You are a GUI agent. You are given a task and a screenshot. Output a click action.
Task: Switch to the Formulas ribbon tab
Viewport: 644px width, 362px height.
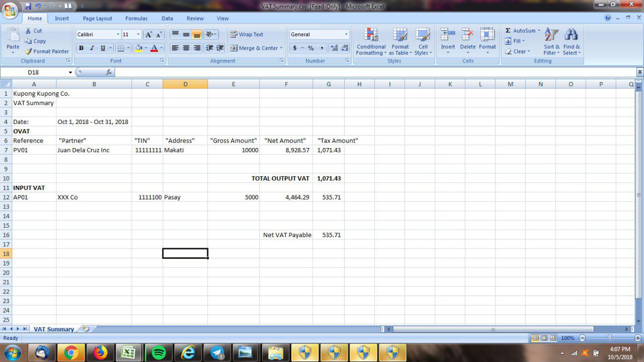click(136, 18)
